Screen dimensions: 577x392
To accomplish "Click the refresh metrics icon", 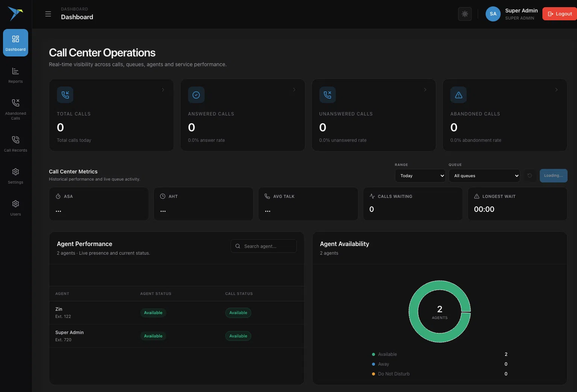I will pos(530,176).
